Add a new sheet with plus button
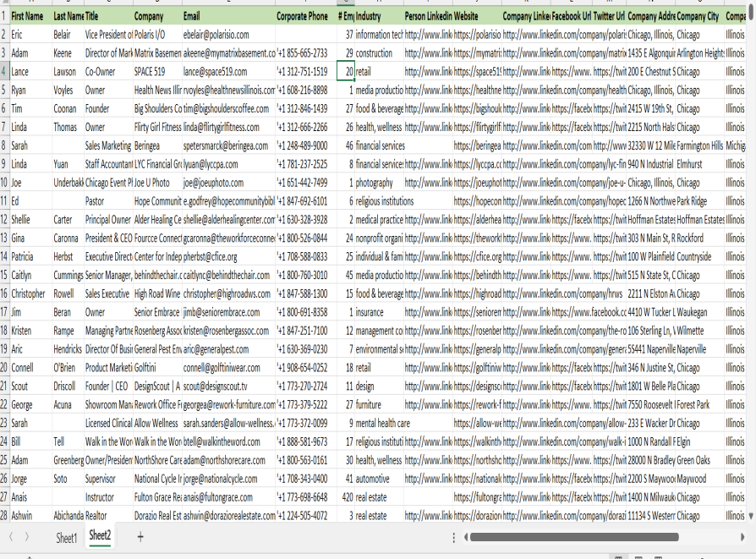 [x=140, y=537]
